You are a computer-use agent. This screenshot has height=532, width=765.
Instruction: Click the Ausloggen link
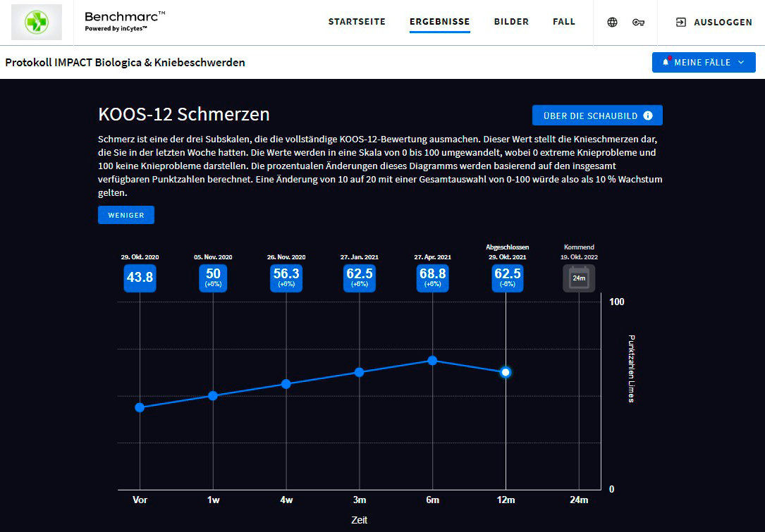pos(723,23)
